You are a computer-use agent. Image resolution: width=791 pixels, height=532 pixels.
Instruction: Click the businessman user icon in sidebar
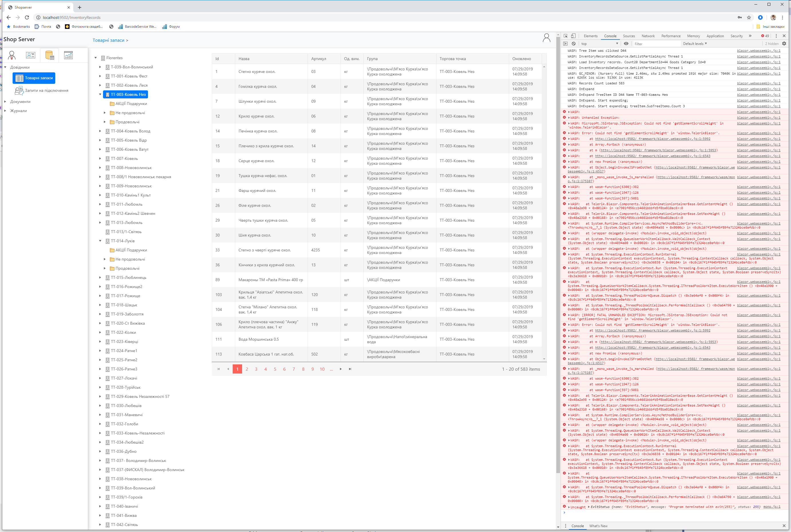click(12, 55)
